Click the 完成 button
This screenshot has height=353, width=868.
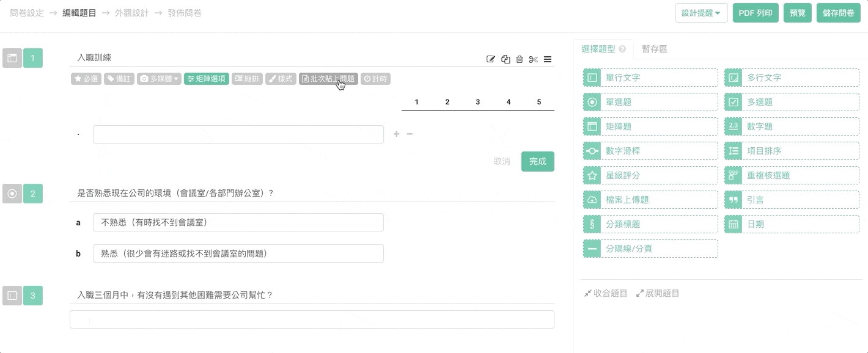tap(537, 161)
